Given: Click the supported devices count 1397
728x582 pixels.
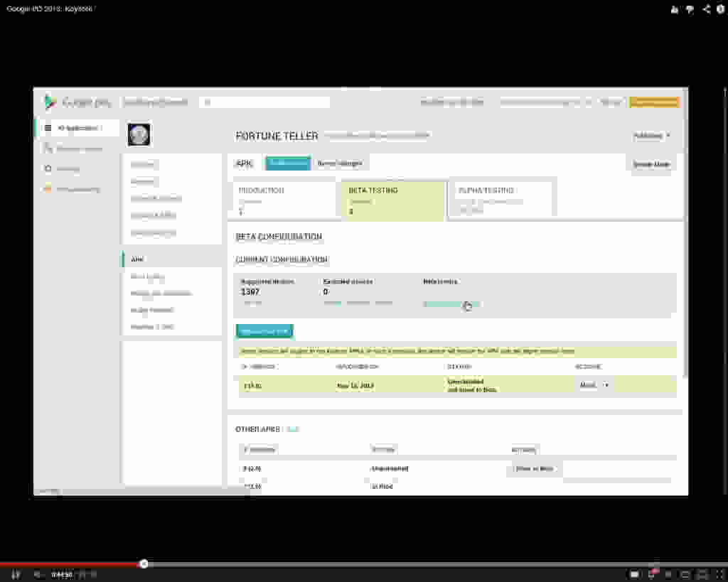Looking at the screenshot, I should pos(250,292).
